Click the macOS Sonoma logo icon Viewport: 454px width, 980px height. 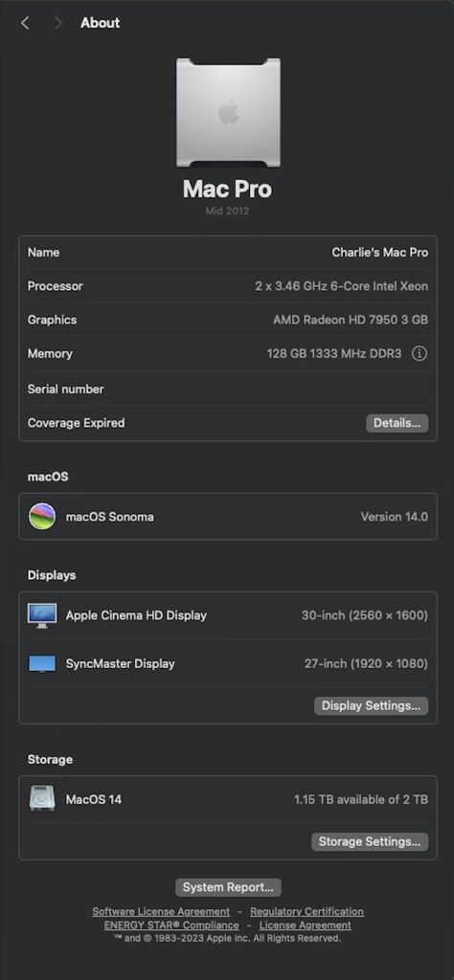click(42, 516)
